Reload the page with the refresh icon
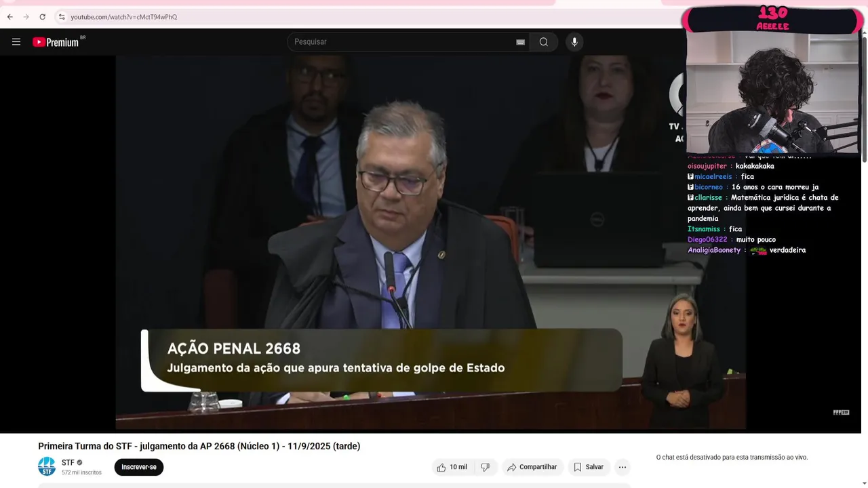The height and width of the screenshot is (488, 868). [42, 17]
